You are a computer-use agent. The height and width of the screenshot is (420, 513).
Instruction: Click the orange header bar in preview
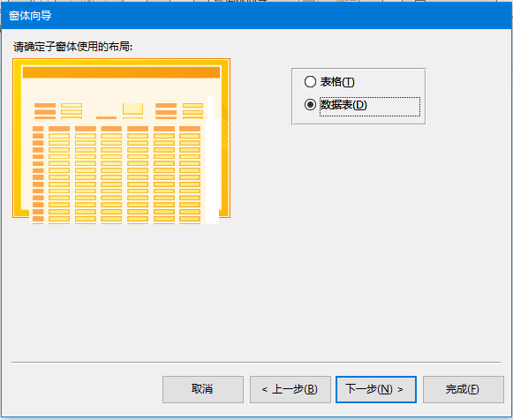point(121,72)
